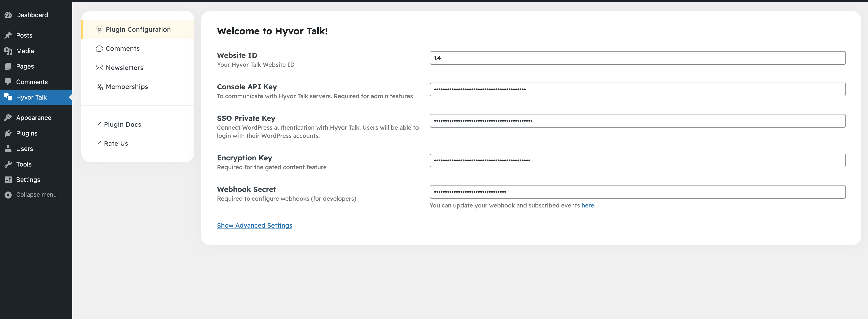Select the Website ID input field

(637, 58)
